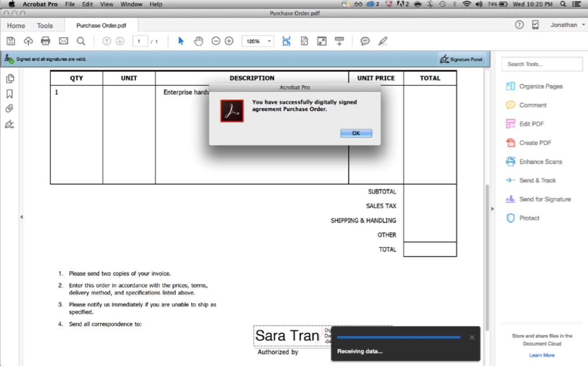Open volume control in menu bar
Viewport: 588px width, 366px height.
click(479, 4)
